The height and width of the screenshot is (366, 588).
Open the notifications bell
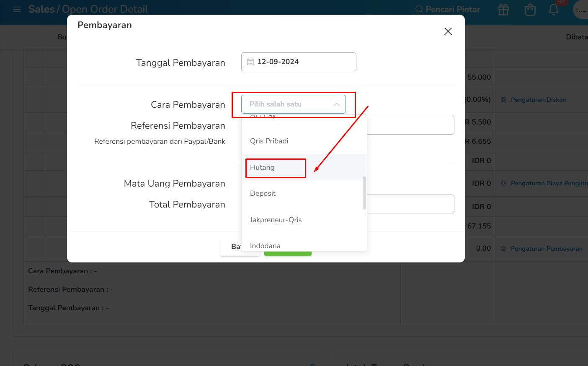point(554,9)
